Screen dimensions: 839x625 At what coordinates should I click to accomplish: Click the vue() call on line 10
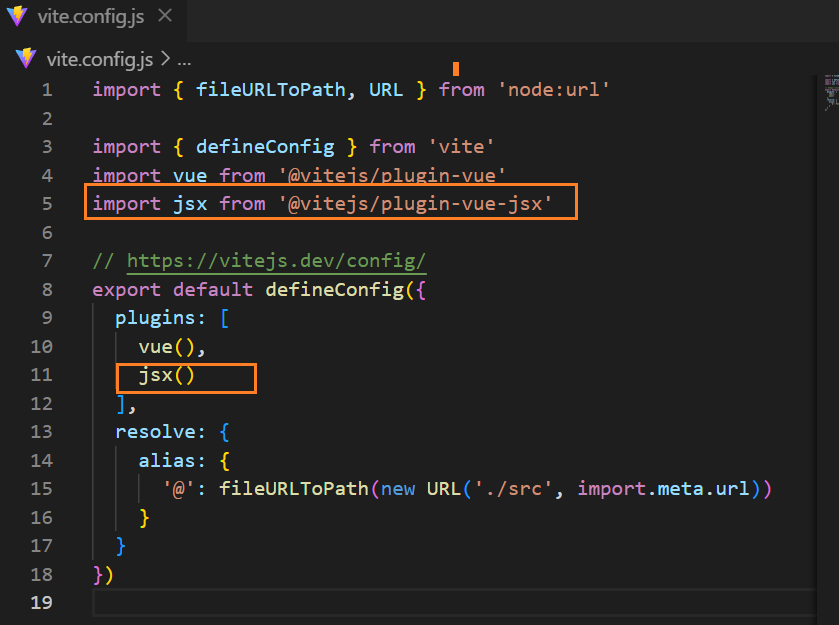point(166,347)
